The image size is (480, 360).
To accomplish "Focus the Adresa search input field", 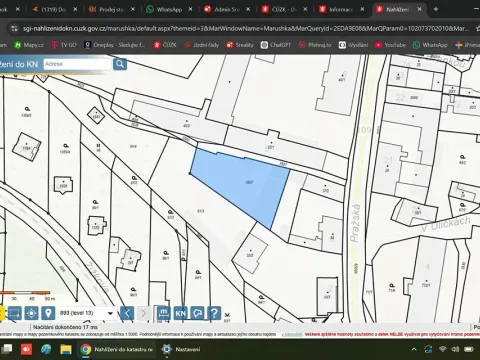I will click(x=77, y=64).
